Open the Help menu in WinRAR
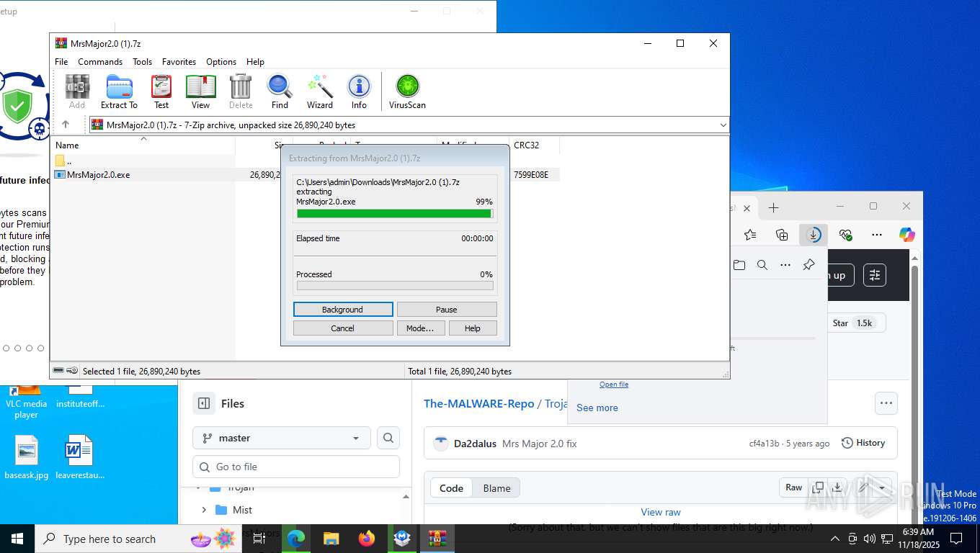 click(255, 62)
